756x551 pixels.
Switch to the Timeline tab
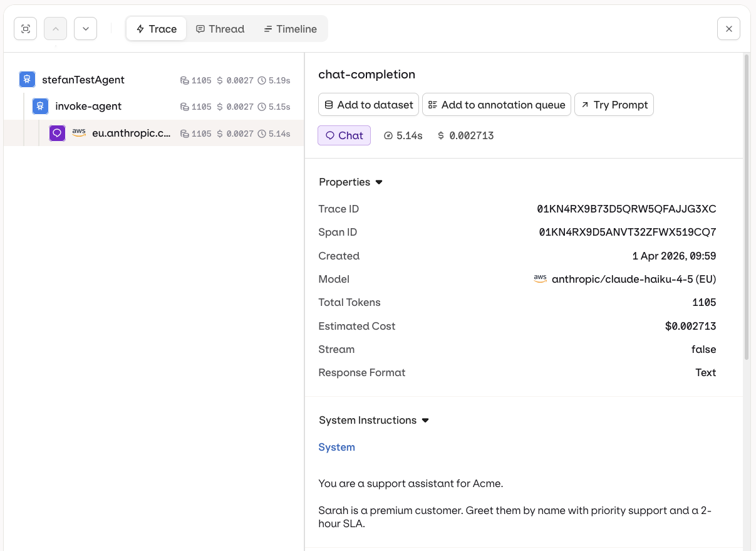click(290, 29)
